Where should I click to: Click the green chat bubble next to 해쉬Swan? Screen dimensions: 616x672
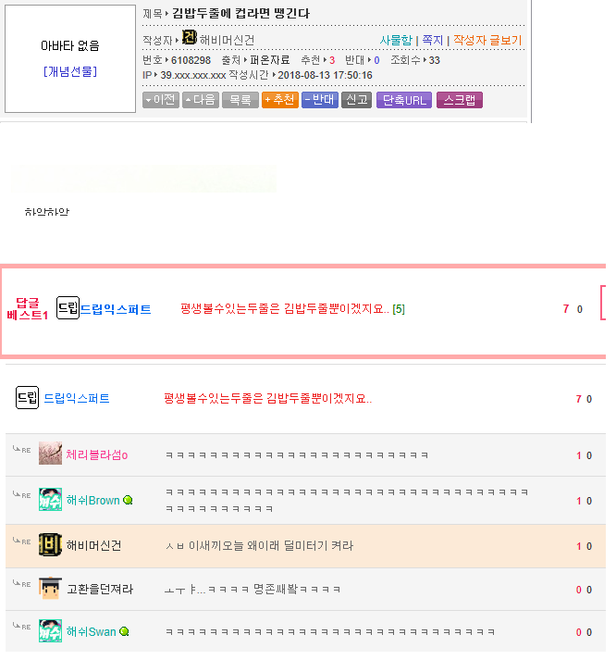pos(124,632)
